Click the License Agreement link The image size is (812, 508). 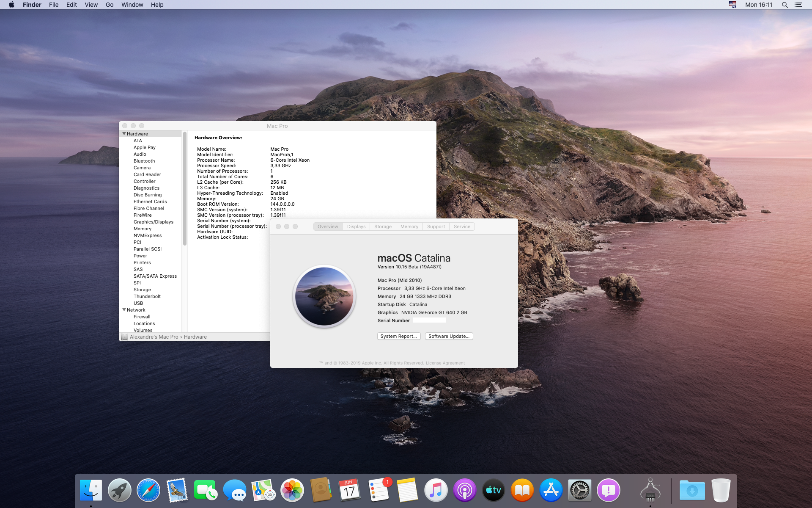pyautogui.click(x=445, y=363)
